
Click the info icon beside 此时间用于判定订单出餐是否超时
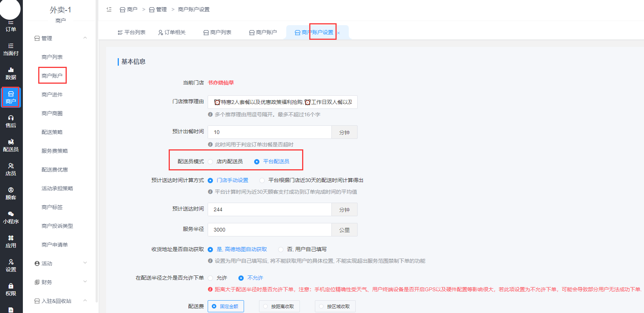[x=210, y=144]
